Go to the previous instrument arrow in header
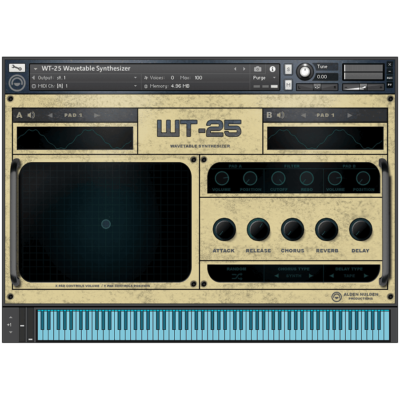 235,69
